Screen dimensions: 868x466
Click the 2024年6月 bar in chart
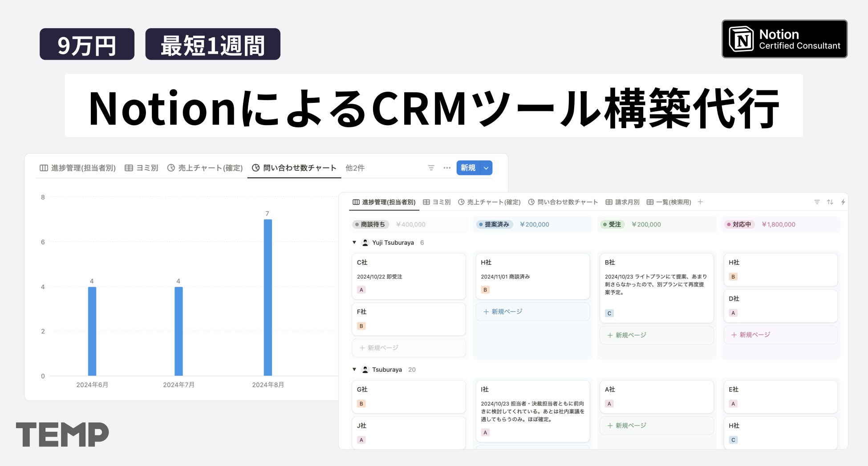pyautogui.click(x=92, y=331)
